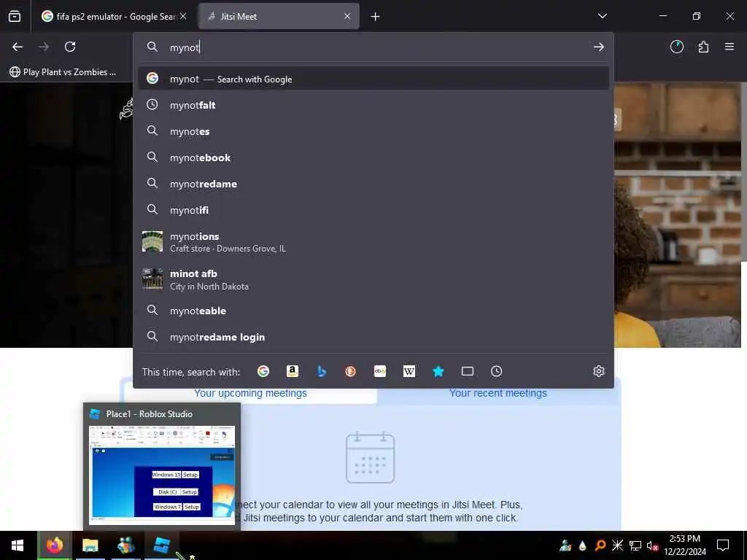Open search settings gear in the suggestion panel
The height and width of the screenshot is (560, 747).
click(x=599, y=371)
